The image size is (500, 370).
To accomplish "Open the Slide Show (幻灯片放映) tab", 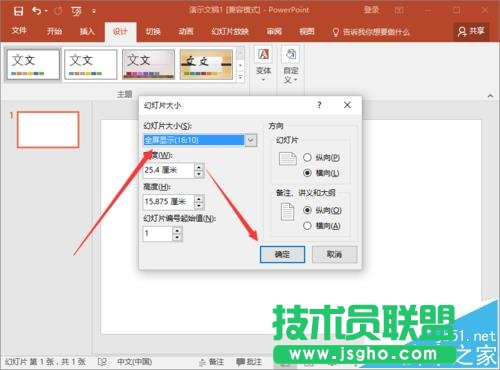I will point(230,32).
